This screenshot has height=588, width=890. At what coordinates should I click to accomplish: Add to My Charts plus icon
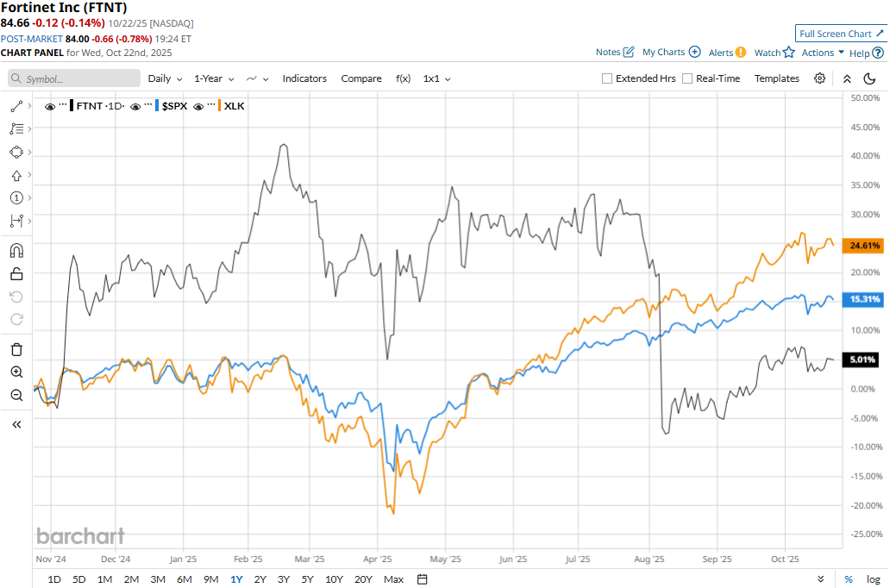695,52
